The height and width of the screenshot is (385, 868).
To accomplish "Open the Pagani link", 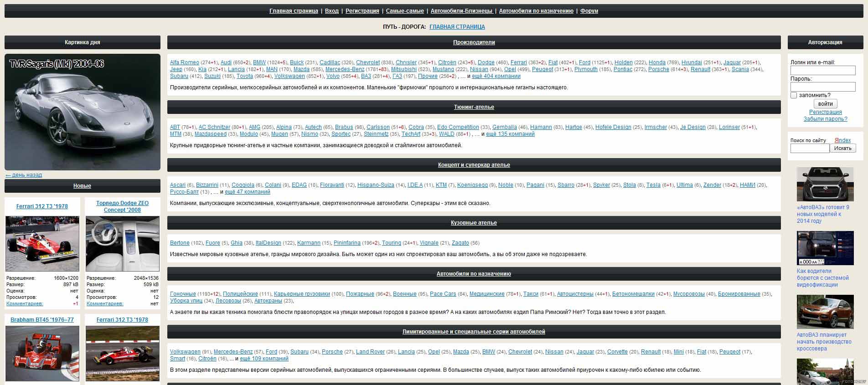I will pyautogui.click(x=535, y=185).
